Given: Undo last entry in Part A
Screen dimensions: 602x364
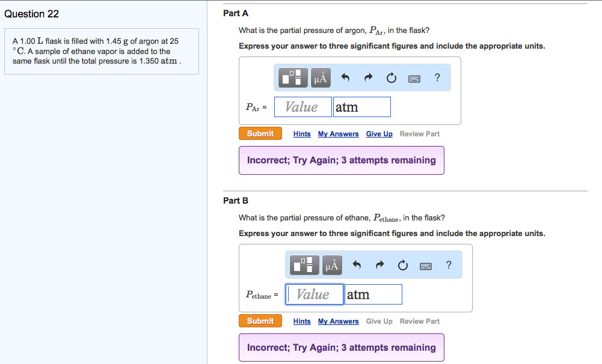Looking at the screenshot, I should coord(345,77).
